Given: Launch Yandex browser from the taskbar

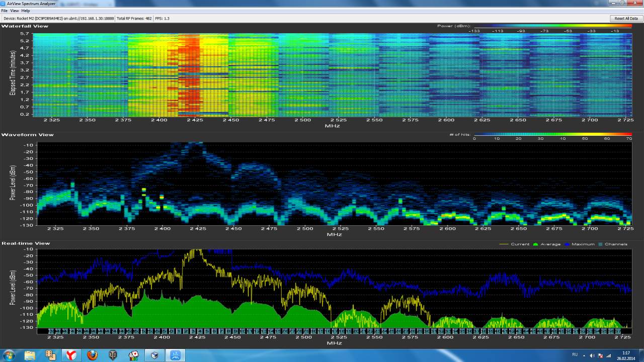Looking at the screenshot, I should [x=71, y=355].
